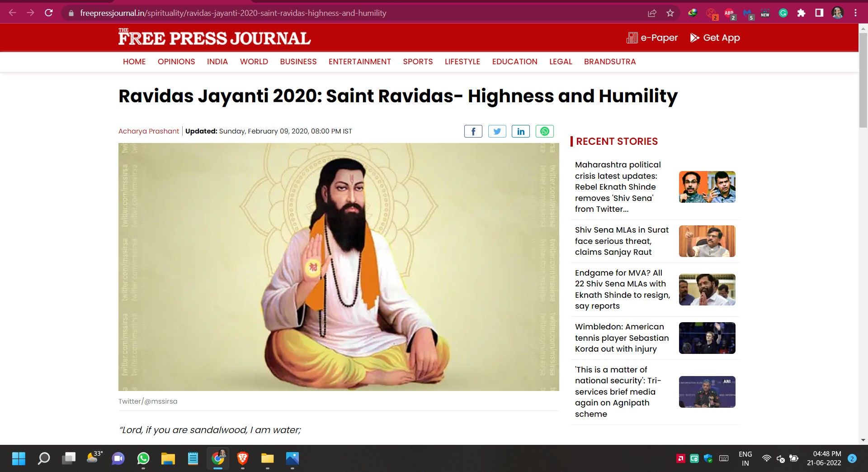Open Chrome extensions puzzle icon
Image resolution: width=868 pixels, height=472 pixels.
(801, 13)
